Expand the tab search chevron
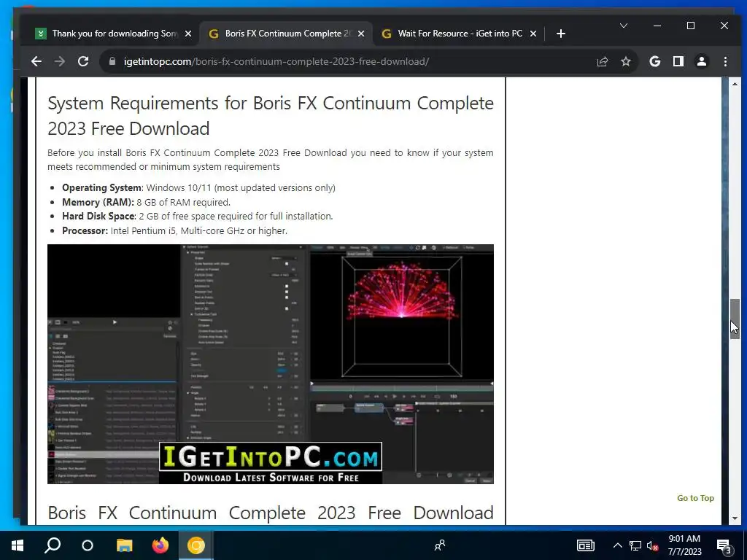 (x=624, y=26)
